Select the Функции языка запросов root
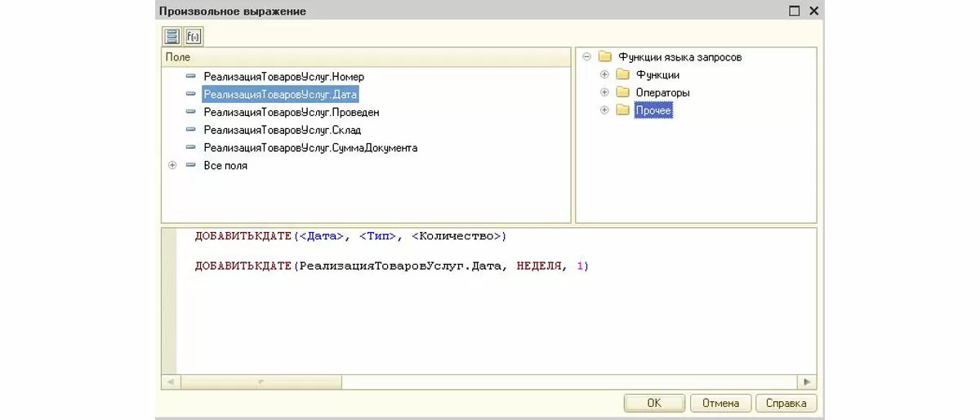 (x=680, y=57)
